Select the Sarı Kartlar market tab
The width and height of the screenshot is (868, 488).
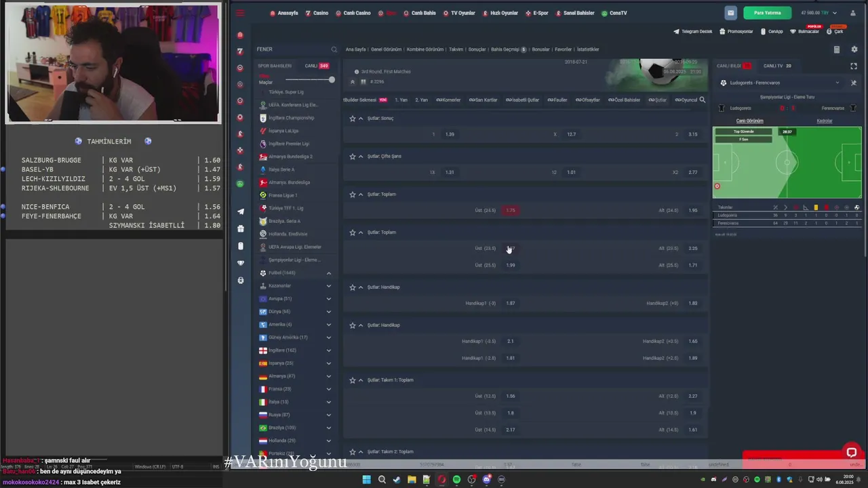click(483, 100)
